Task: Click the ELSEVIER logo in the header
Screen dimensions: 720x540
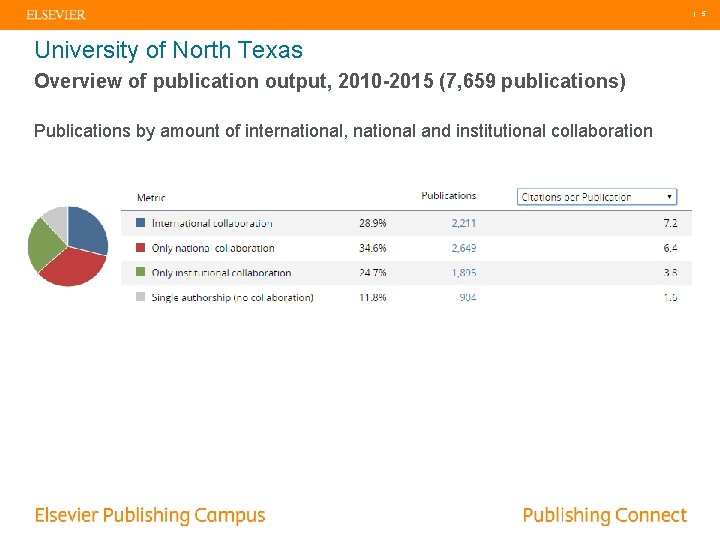Action: click(56, 15)
